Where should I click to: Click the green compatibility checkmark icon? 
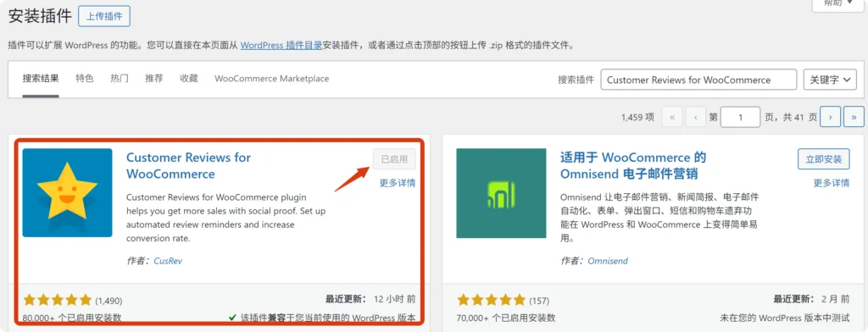[x=232, y=318]
